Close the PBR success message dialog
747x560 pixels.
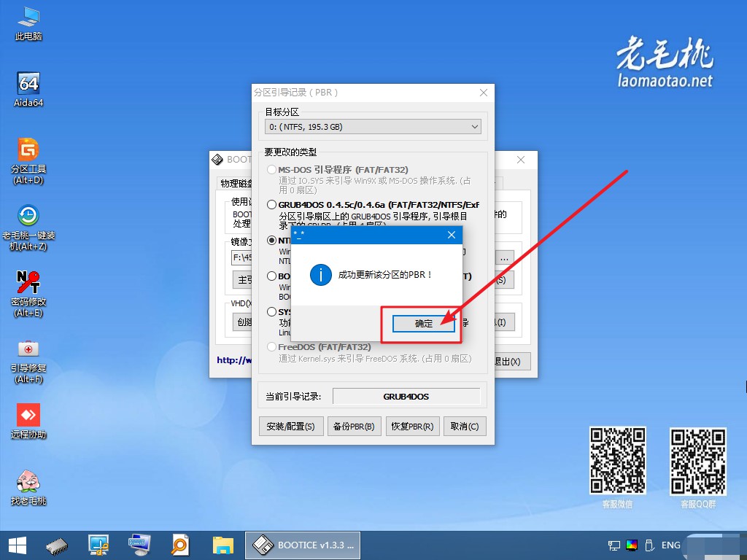[452, 235]
